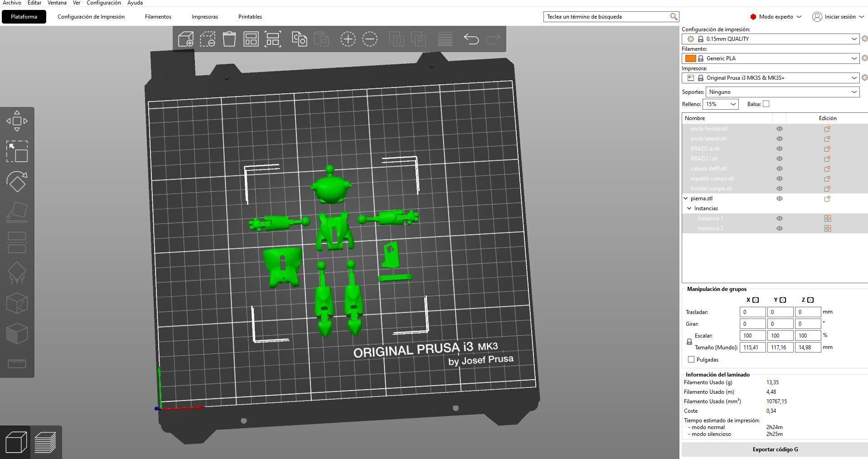Switch to the Impresoras tab

pos(205,17)
